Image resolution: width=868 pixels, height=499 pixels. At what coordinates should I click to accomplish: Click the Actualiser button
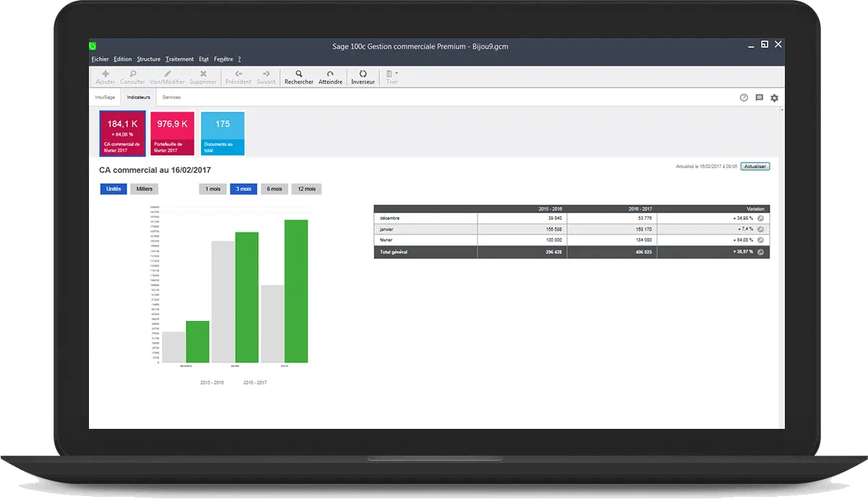pyautogui.click(x=755, y=166)
